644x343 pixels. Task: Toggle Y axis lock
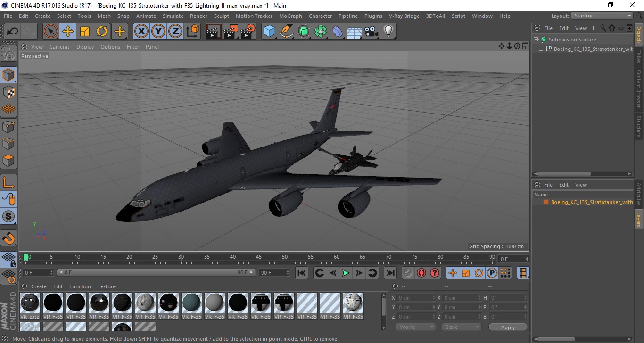158,32
